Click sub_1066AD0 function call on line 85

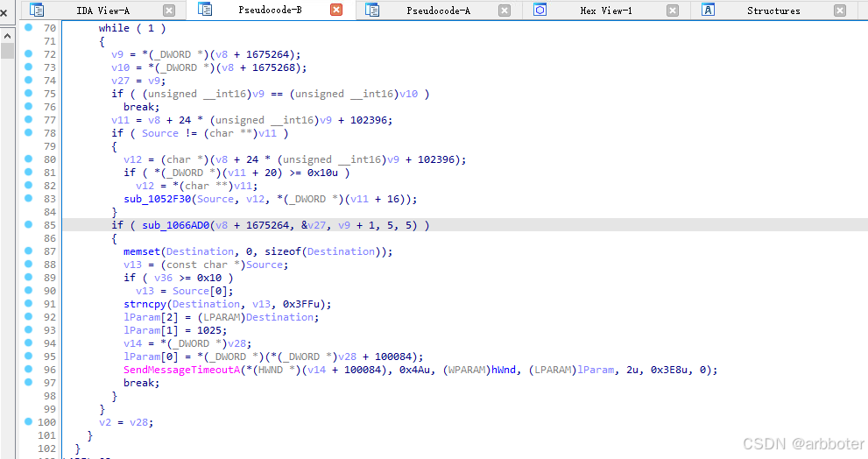click(x=175, y=225)
